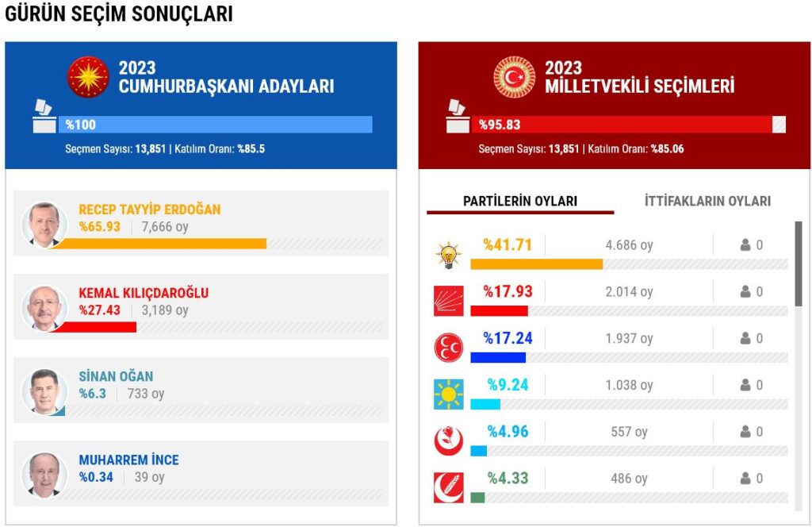The image size is (812, 527).
Task: Click Recep Tayyip Erdoğan's name
Action: [x=150, y=210]
